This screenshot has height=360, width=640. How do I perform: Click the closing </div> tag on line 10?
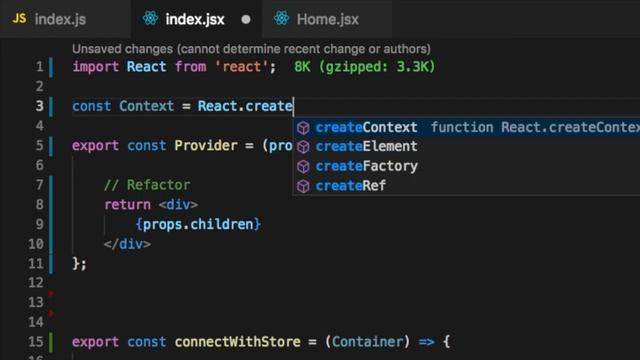pos(127,244)
